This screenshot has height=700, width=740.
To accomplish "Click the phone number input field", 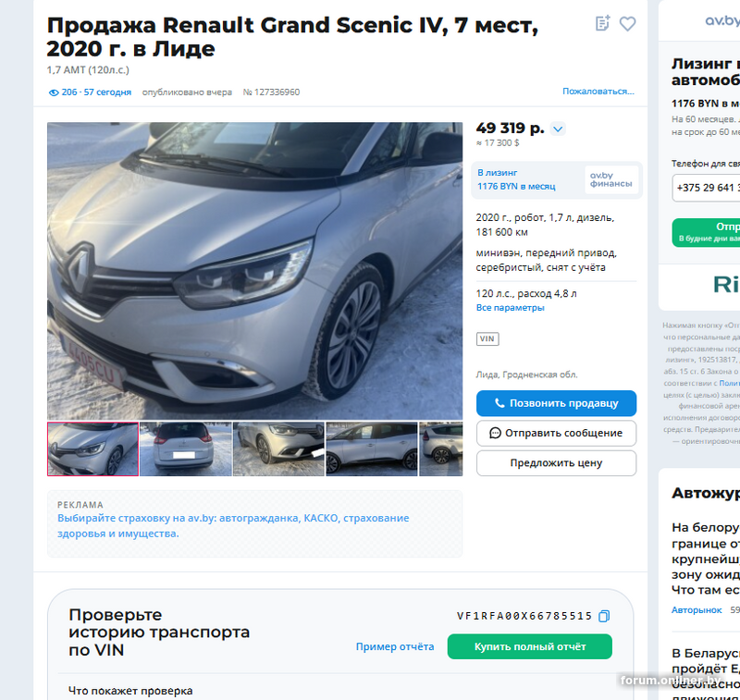I will tap(706, 188).
